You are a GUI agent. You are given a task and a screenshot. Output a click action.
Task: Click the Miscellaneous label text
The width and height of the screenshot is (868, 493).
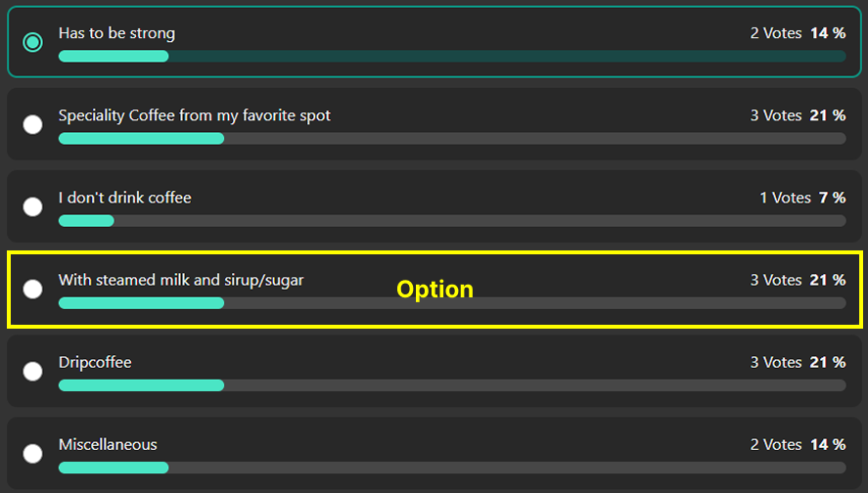pos(108,444)
